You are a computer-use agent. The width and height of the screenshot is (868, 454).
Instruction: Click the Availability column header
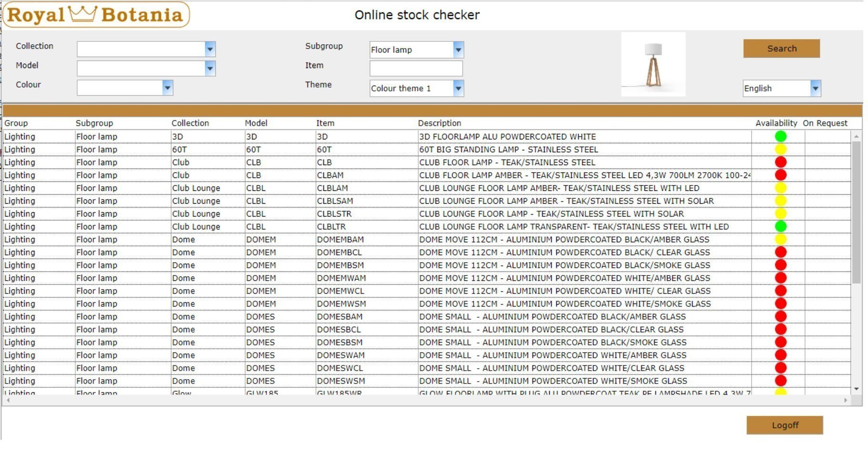coord(776,123)
